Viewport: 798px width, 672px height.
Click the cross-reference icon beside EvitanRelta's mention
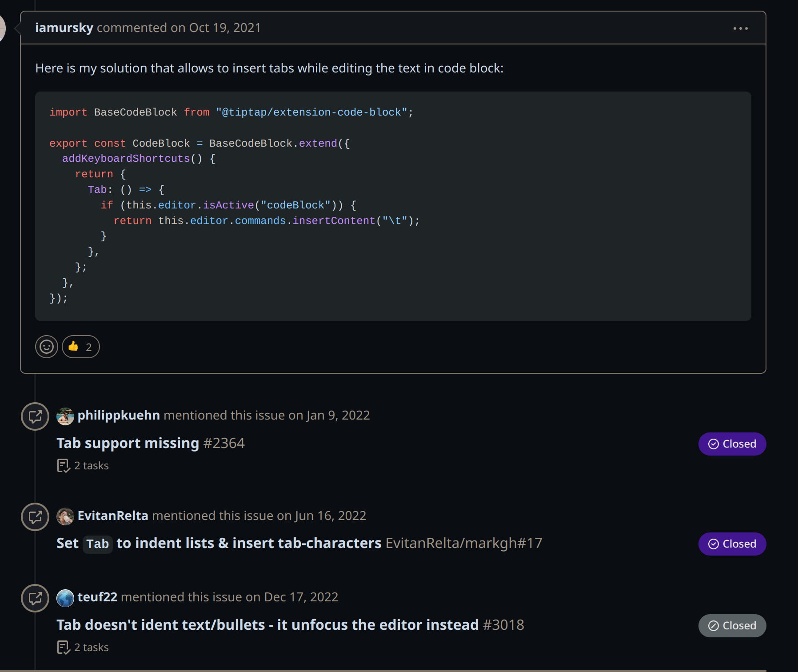click(x=35, y=517)
